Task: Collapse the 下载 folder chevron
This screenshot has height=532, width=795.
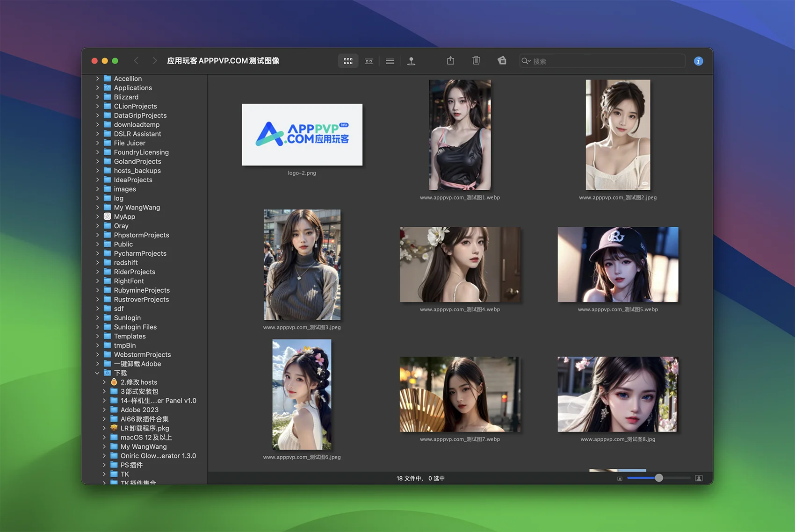Action: pos(97,373)
